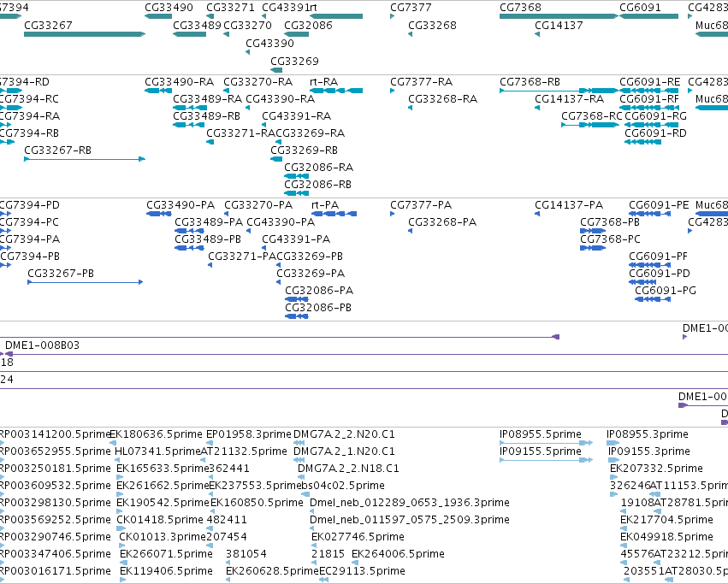Select transcript label CG33490-RA
Screen dimensions: 728x584
click(x=179, y=82)
